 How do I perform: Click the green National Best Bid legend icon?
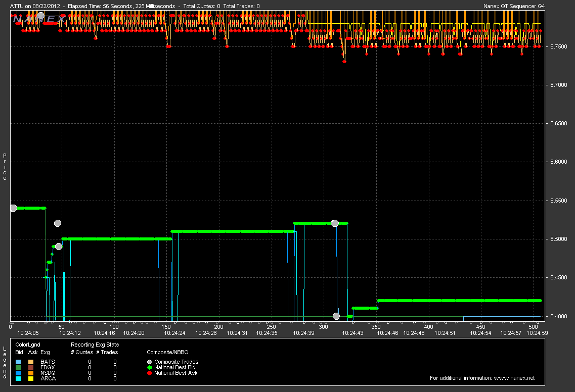[x=150, y=367]
